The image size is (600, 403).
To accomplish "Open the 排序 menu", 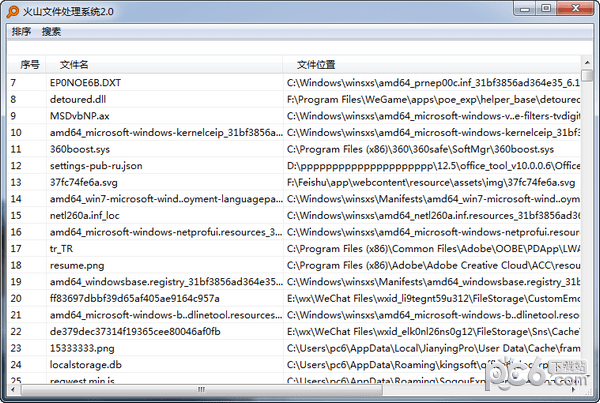I will click(21, 32).
